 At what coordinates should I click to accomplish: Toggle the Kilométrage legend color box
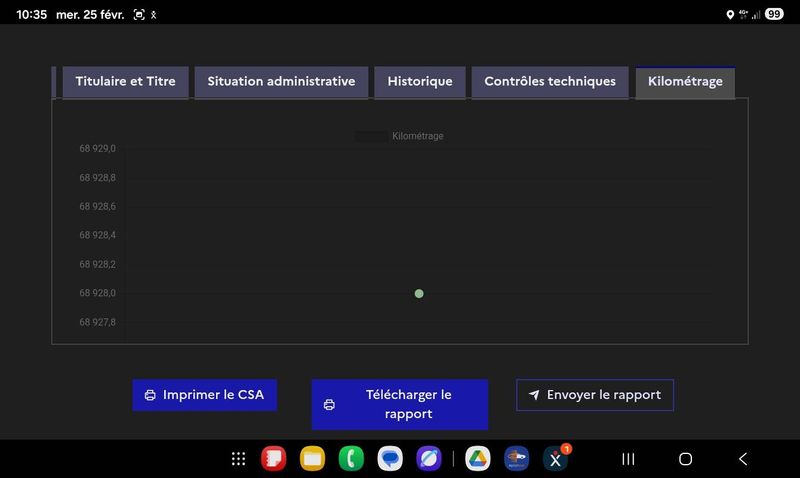[371, 136]
